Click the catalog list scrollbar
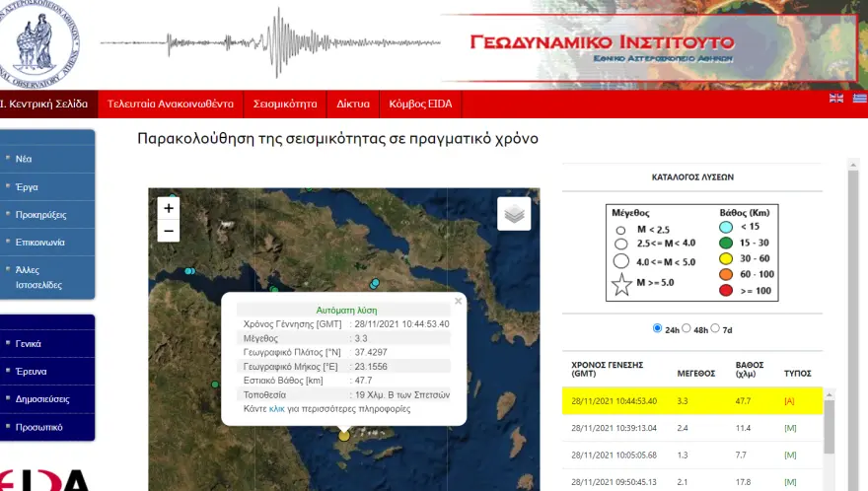868x491 pixels. tap(830, 434)
